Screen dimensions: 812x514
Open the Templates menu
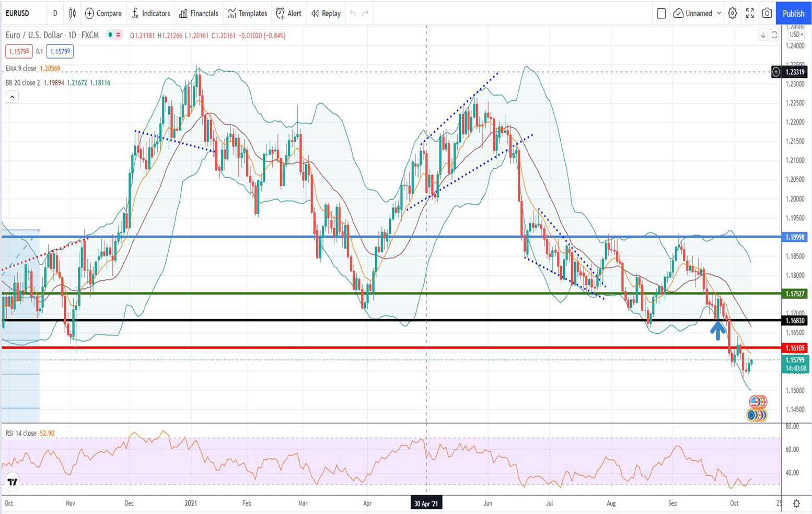pyautogui.click(x=247, y=14)
